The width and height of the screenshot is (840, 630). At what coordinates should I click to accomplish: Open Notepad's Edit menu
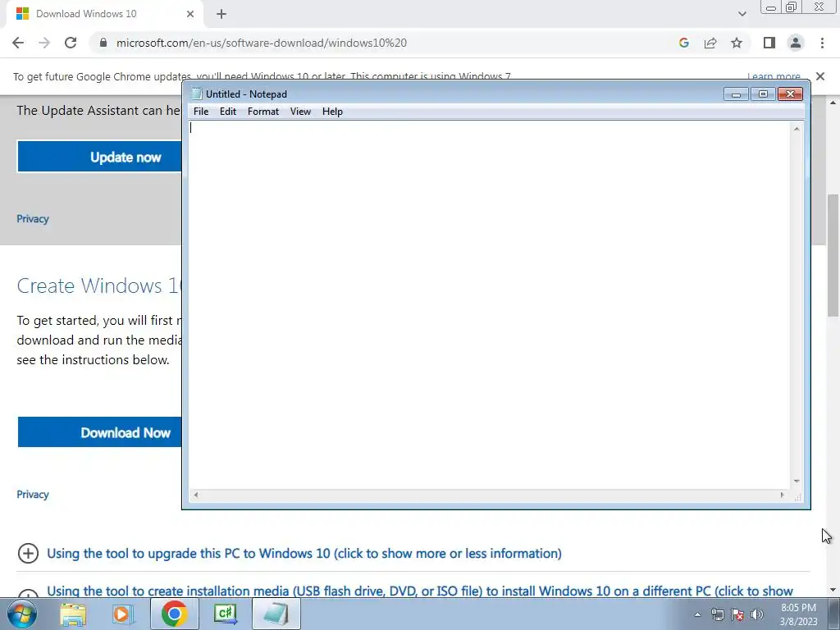point(228,112)
